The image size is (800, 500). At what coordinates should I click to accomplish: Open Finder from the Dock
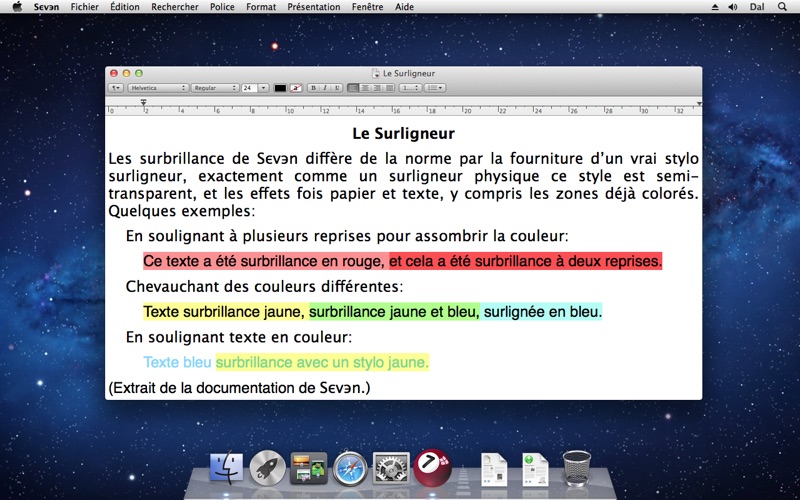[x=227, y=467]
